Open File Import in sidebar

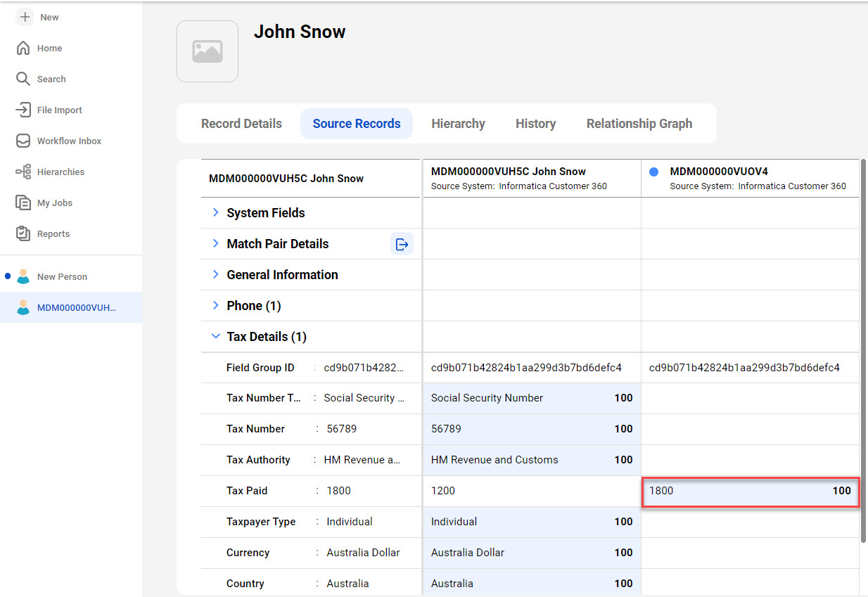coord(49,110)
